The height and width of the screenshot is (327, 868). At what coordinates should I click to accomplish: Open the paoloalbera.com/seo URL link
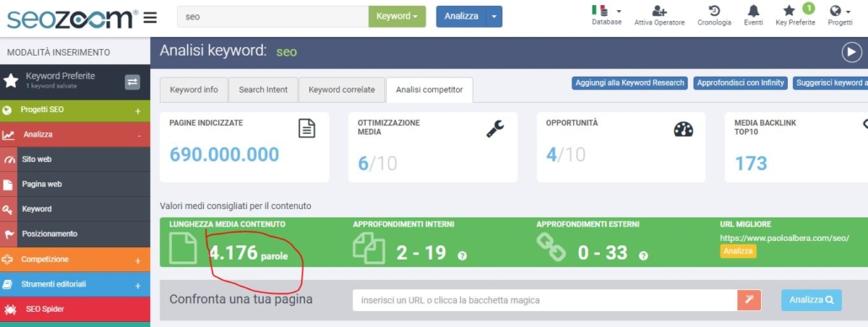click(785, 238)
